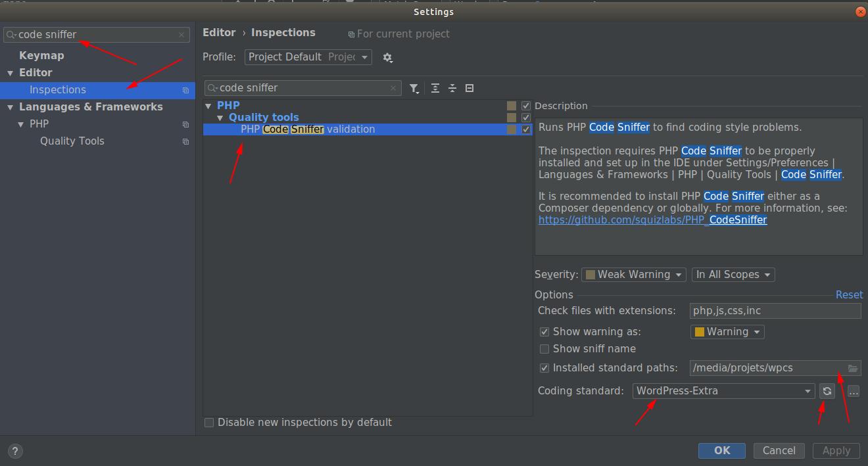
Task: Click the Quality Tools project-level copy icon
Action: 185,141
